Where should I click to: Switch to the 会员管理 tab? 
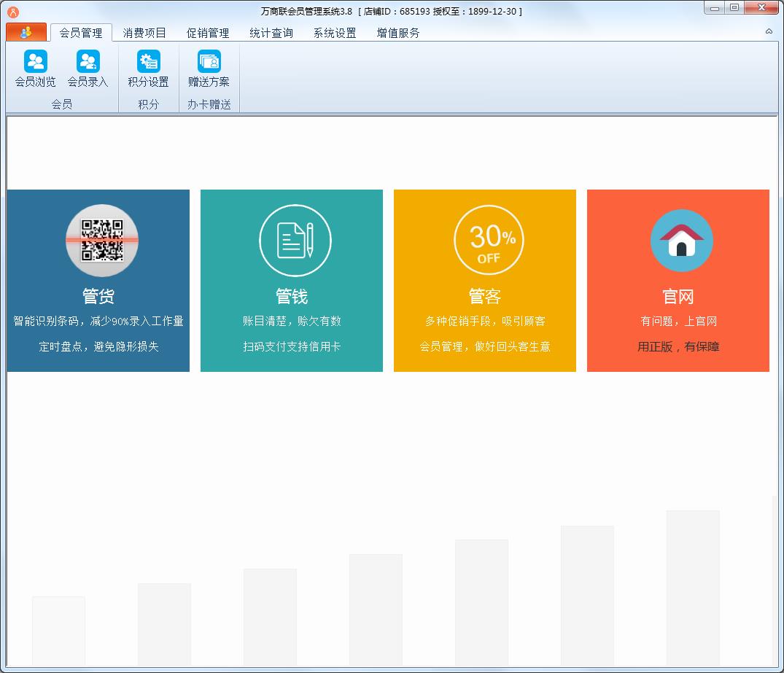point(81,33)
